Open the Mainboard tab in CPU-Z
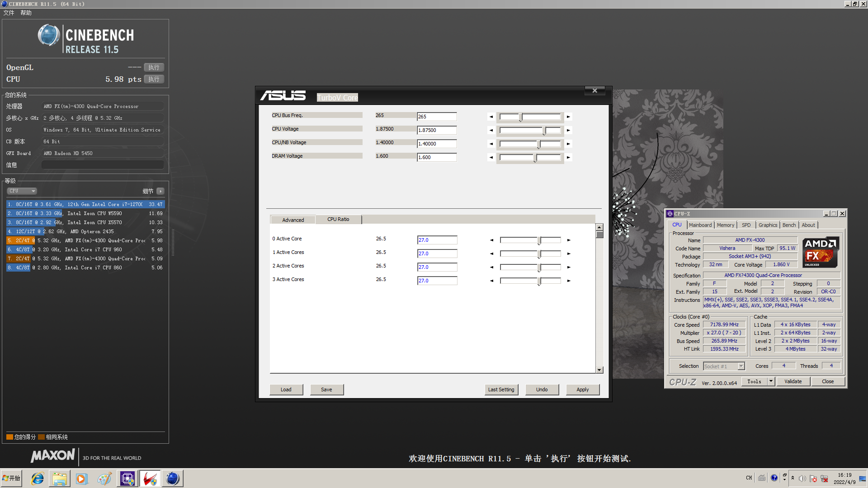This screenshot has width=868, height=488. [700, 225]
